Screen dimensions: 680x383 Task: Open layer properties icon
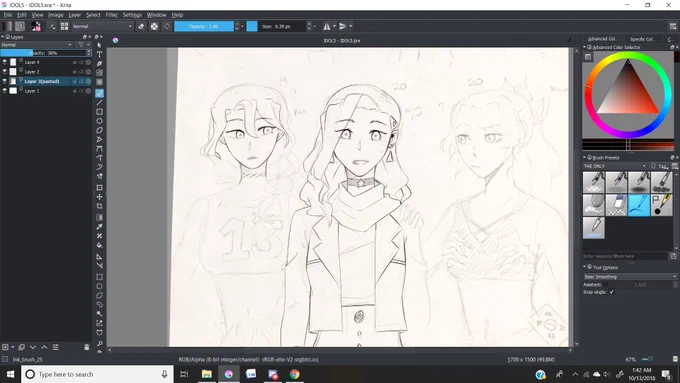point(56,347)
